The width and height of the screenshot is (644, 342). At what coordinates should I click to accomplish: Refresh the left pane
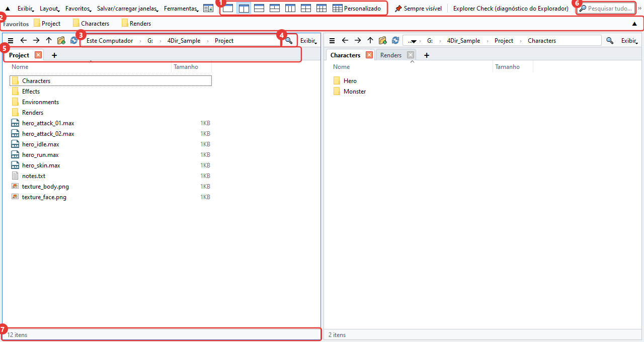click(x=74, y=41)
